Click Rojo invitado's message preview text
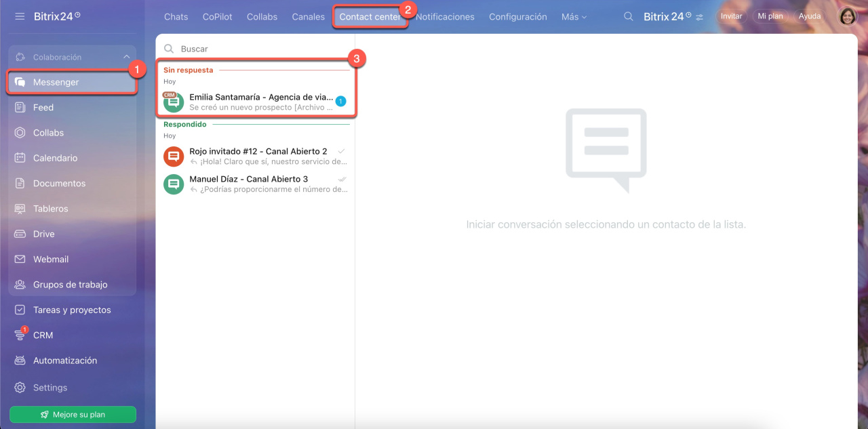The width and height of the screenshot is (868, 429). tap(273, 162)
